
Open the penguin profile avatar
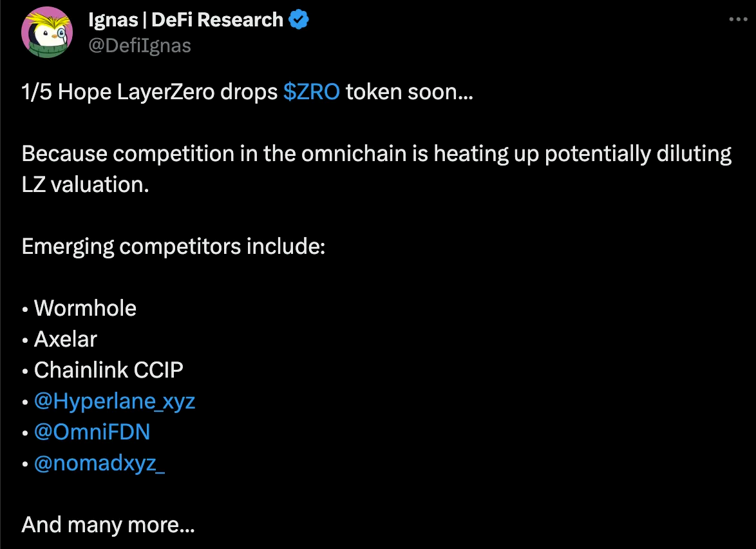pos(46,33)
